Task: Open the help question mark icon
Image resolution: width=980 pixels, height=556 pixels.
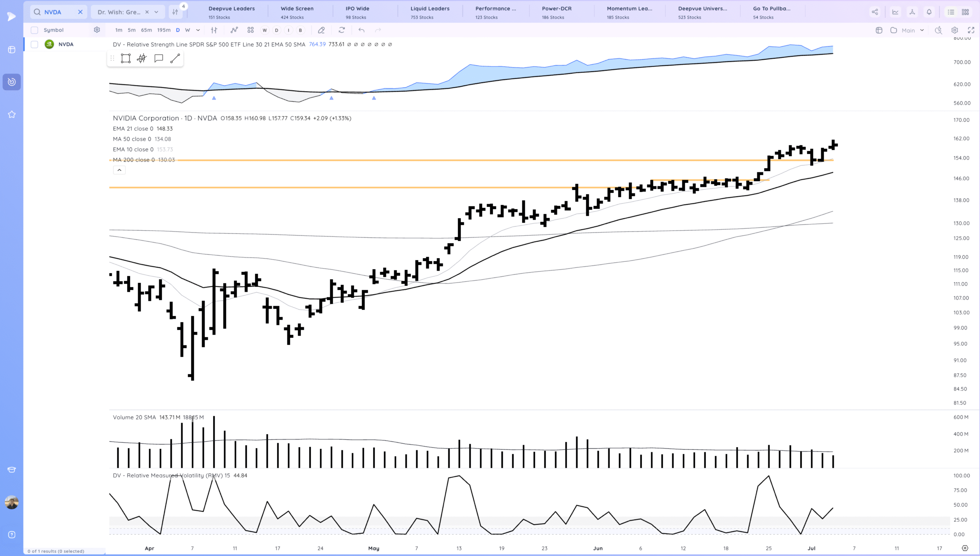Action: [x=11, y=535]
